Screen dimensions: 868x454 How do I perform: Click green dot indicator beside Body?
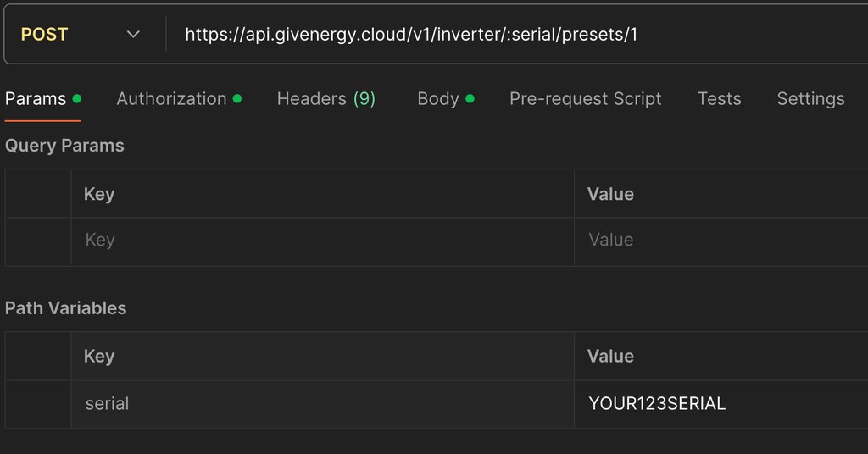tap(470, 99)
